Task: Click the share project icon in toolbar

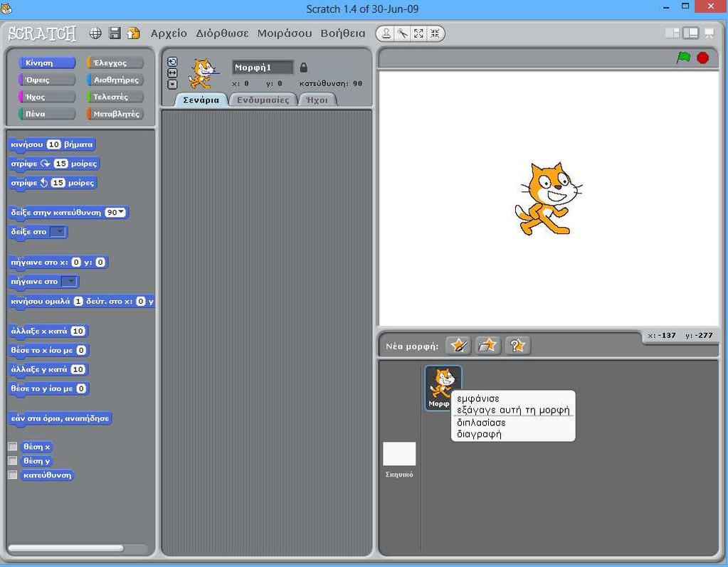Action: point(134,33)
